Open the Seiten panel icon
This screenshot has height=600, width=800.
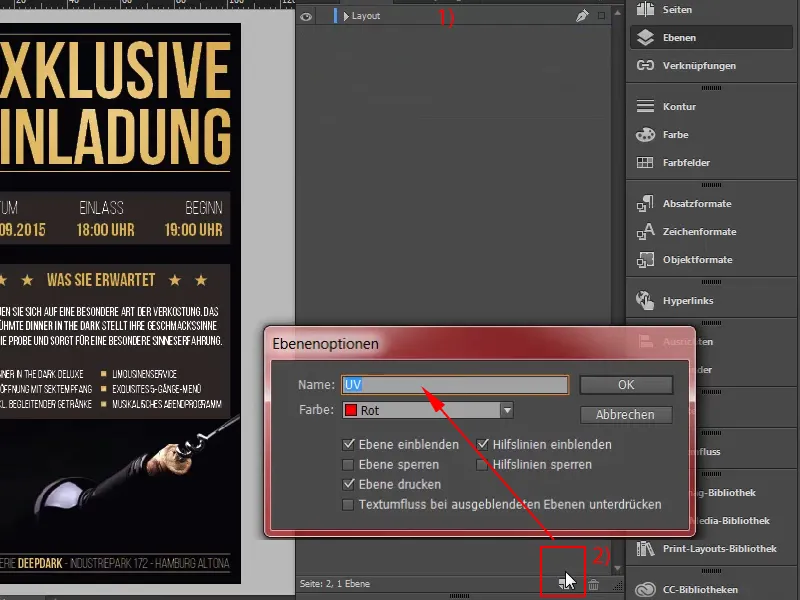pos(645,9)
